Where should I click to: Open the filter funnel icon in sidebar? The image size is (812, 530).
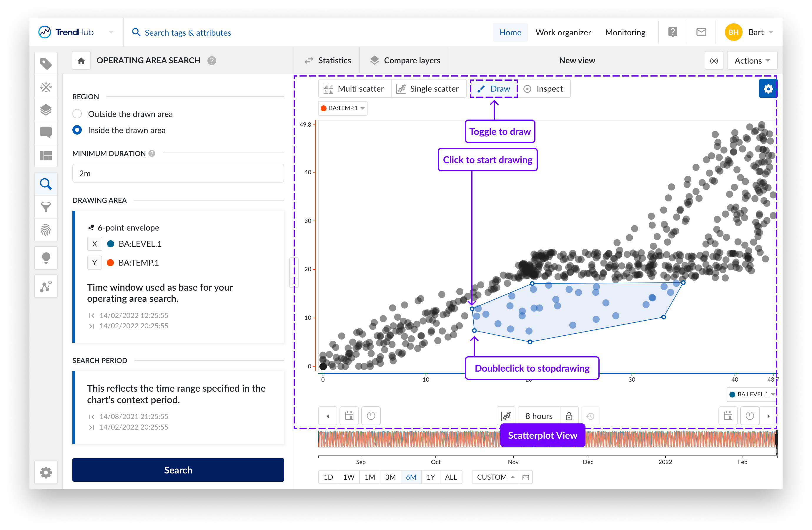point(46,207)
